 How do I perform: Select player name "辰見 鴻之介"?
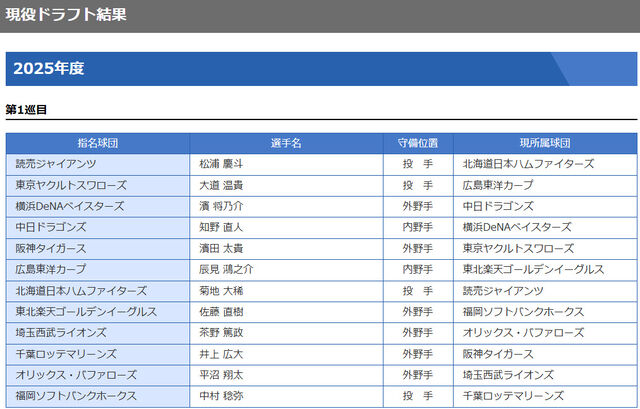(x=226, y=269)
